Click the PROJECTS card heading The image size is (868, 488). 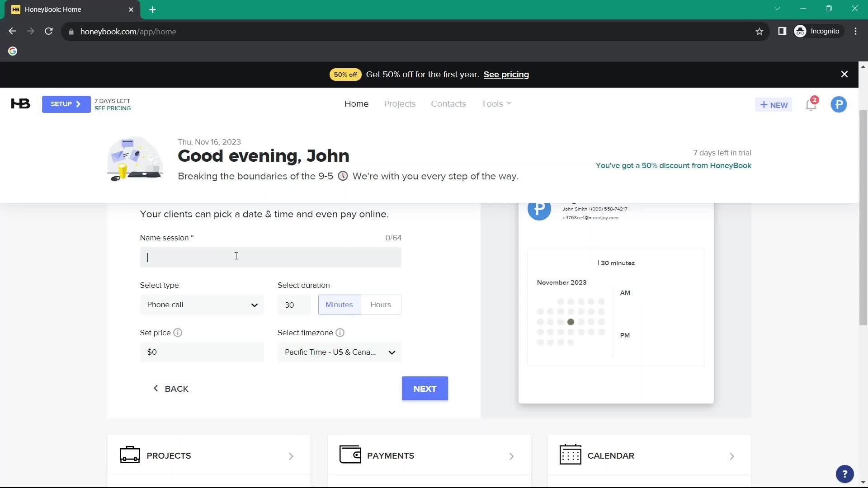169,456
